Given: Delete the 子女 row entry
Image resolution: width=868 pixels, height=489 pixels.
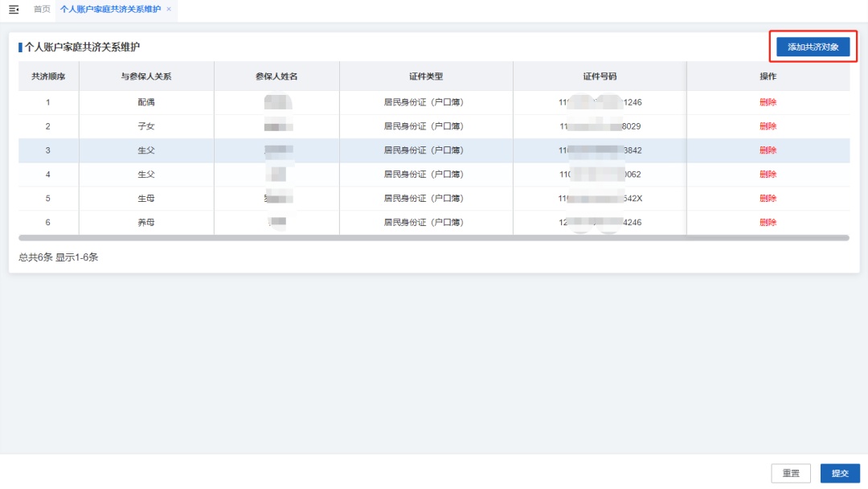Looking at the screenshot, I should (768, 126).
